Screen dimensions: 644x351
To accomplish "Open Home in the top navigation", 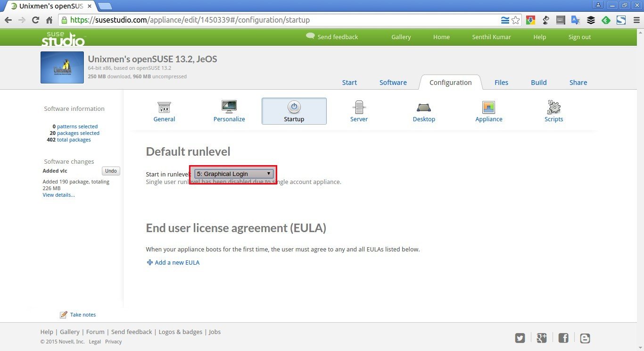I will pos(442,37).
